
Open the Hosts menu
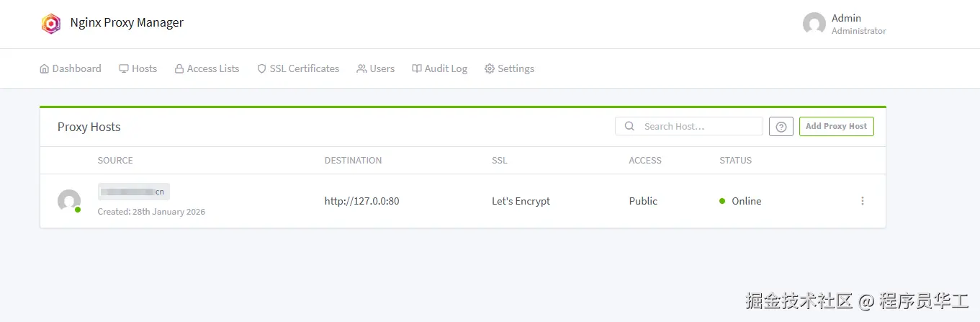coord(138,68)
